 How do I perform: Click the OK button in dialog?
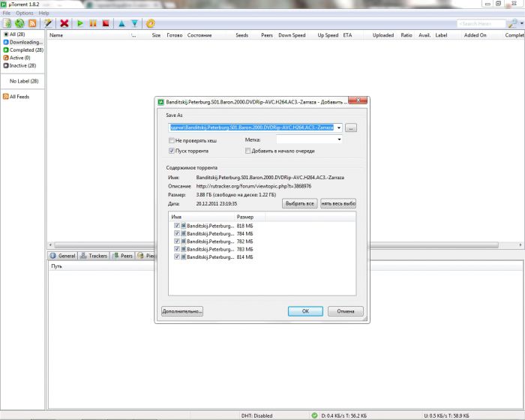(305, 311)
